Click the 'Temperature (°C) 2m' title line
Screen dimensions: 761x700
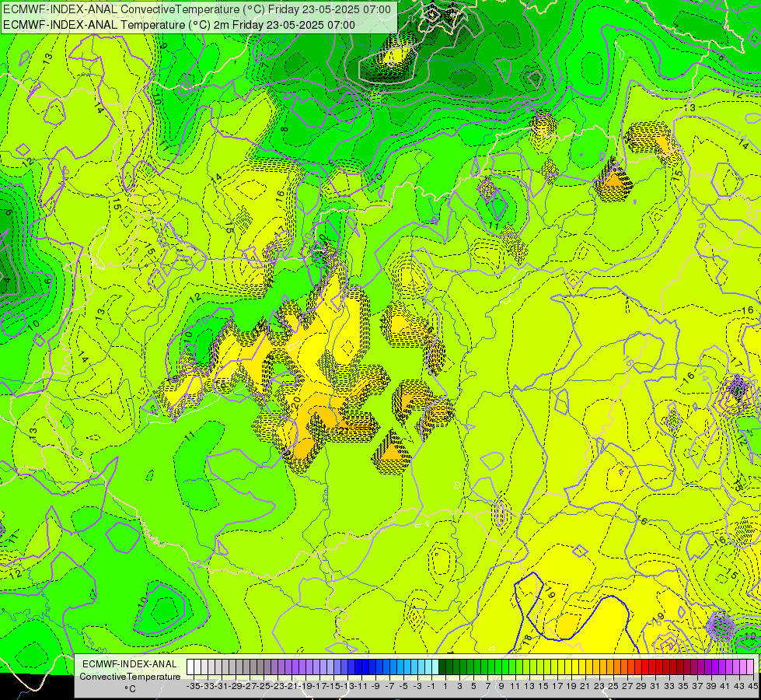pyautogui.click(x=179, y=25)
